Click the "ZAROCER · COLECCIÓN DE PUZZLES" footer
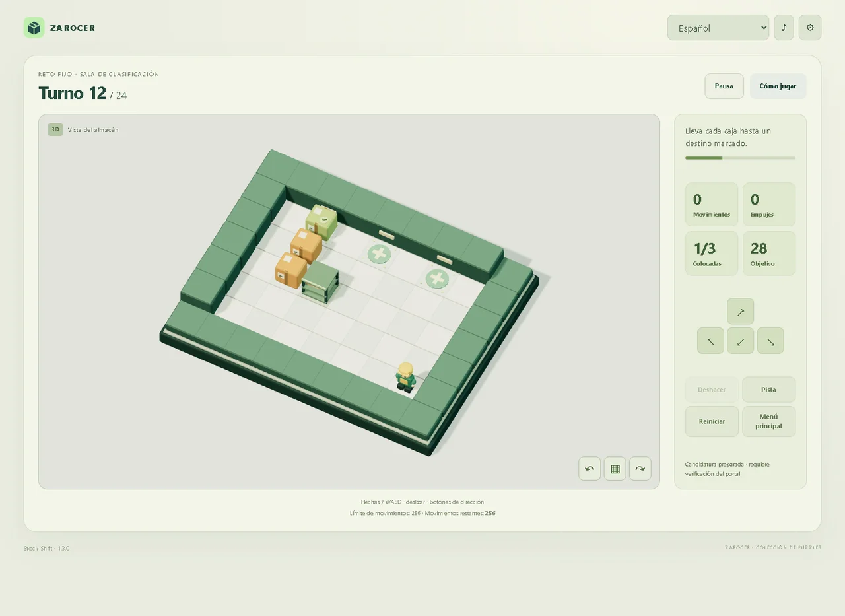845x616 pixels. tap(773, 547)
